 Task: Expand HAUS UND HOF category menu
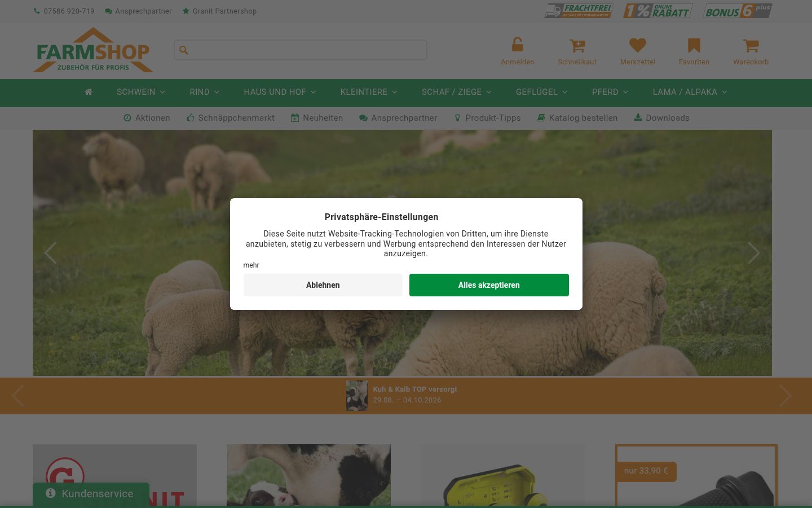tap(280, 92)
